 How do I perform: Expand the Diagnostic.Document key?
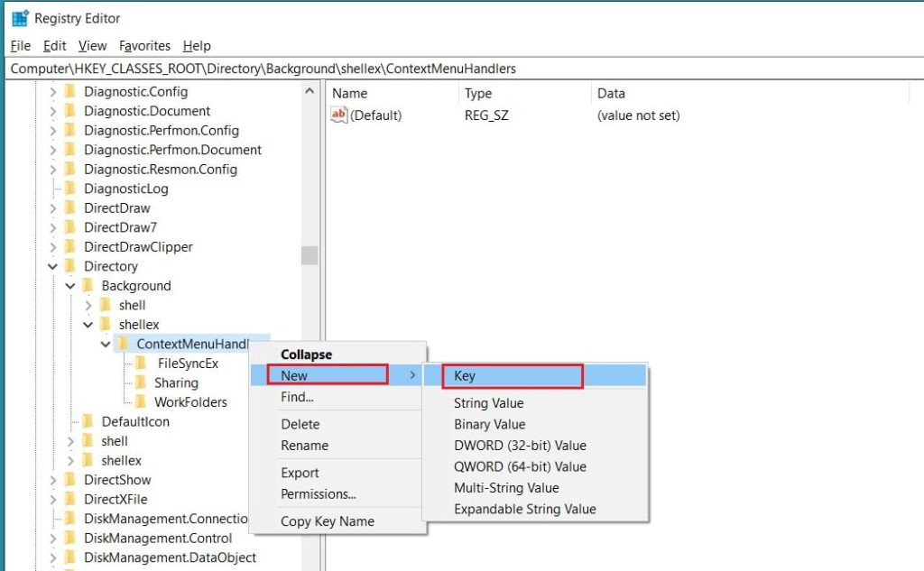[x=52, y=111]
